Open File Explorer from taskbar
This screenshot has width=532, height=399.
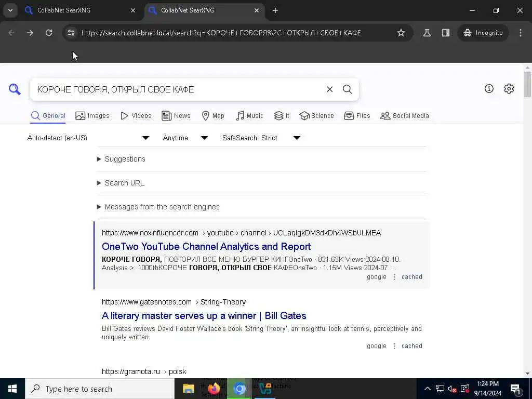(x=188, y=389)
